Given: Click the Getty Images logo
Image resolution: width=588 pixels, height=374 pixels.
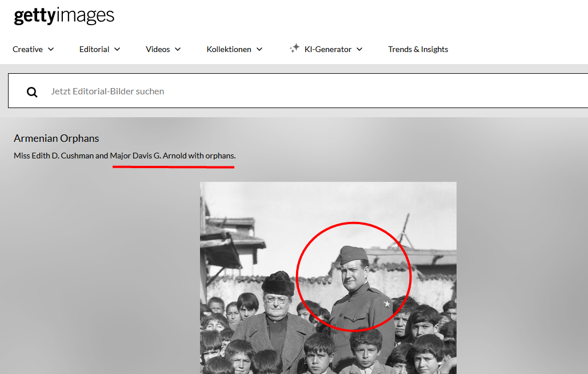Looking at the screenshot, I should [64, 16].
